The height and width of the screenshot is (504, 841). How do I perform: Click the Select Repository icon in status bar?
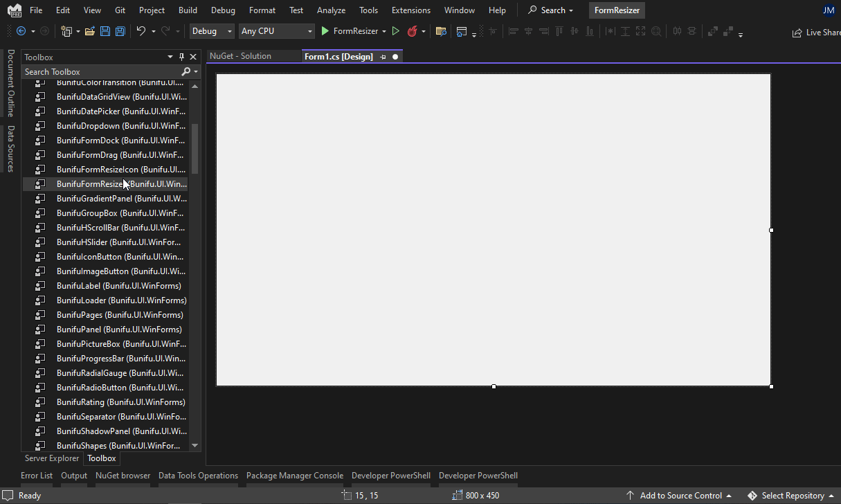752,496
